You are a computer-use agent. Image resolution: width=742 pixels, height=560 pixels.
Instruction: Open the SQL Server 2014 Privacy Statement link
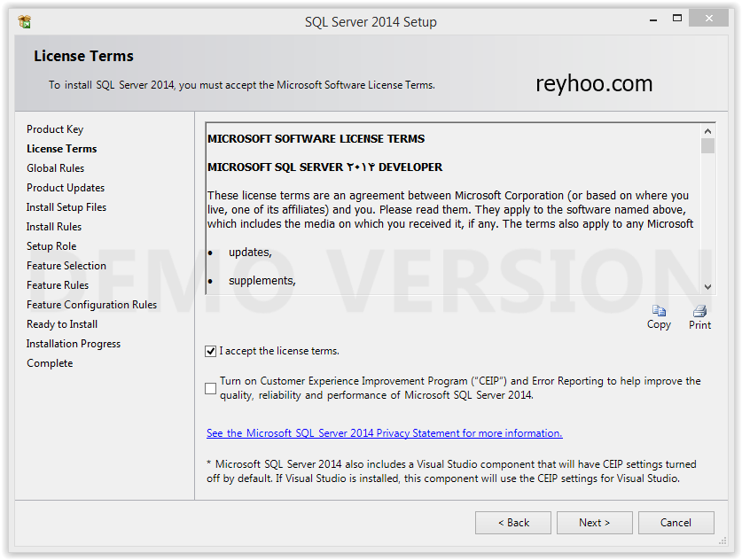tap(384, 433)
